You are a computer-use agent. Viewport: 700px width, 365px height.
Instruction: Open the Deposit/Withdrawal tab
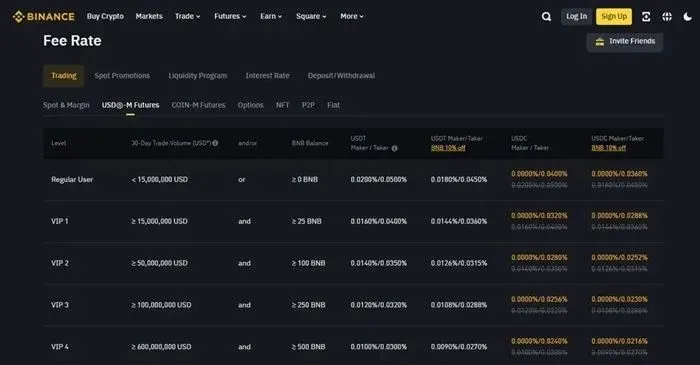tap(341, 75)
